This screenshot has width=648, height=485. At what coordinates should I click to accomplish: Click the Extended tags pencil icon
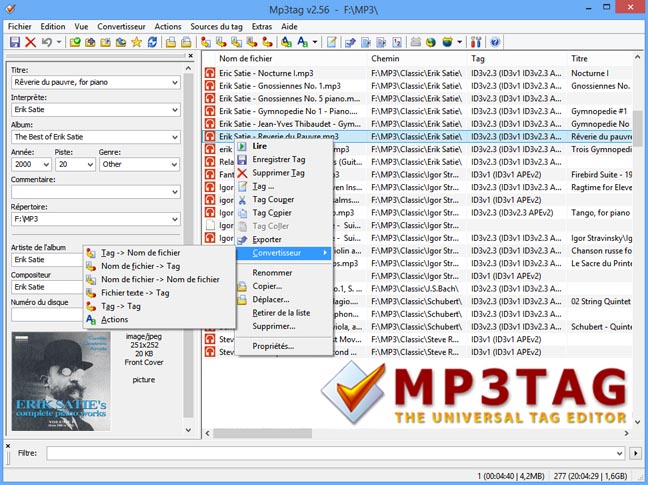[331, 42]
